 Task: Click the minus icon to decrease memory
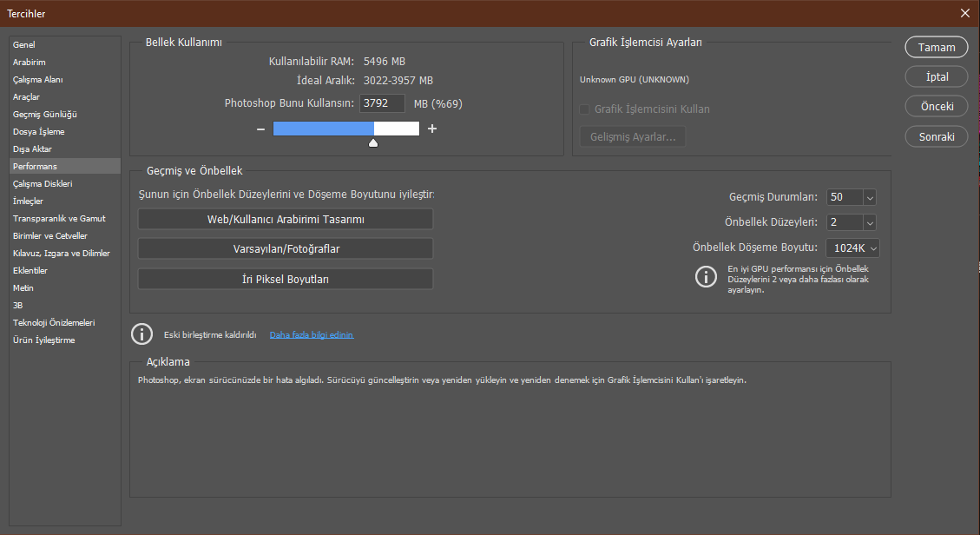point(260,129)
